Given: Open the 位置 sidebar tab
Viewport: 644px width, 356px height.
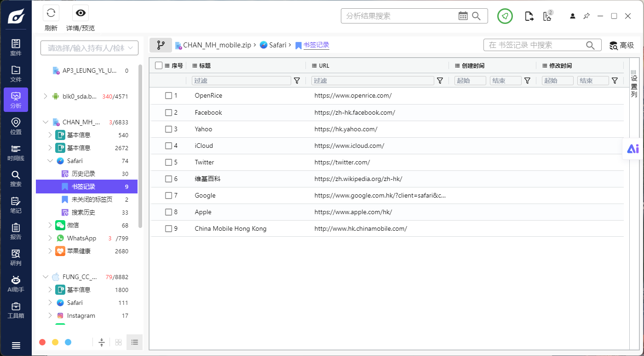Looking at the screenshot, I should (x=16, y=126).
